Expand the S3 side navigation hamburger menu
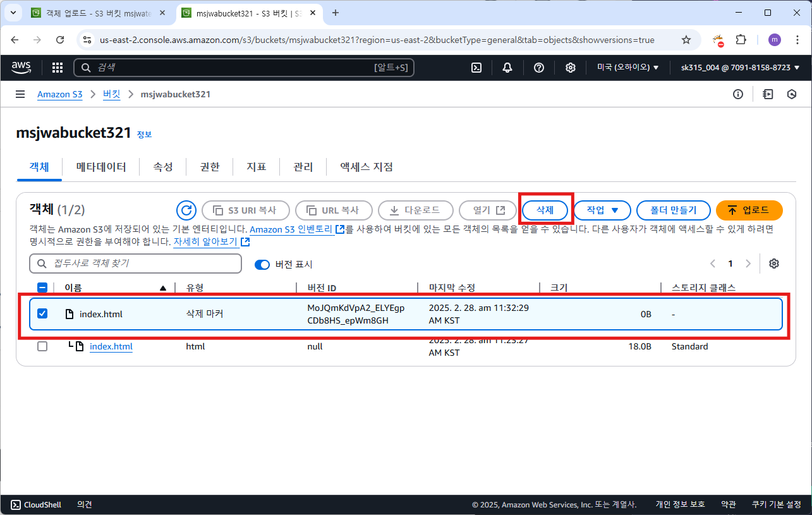Screen dimensions: 812x515 [x=20, y=94]
